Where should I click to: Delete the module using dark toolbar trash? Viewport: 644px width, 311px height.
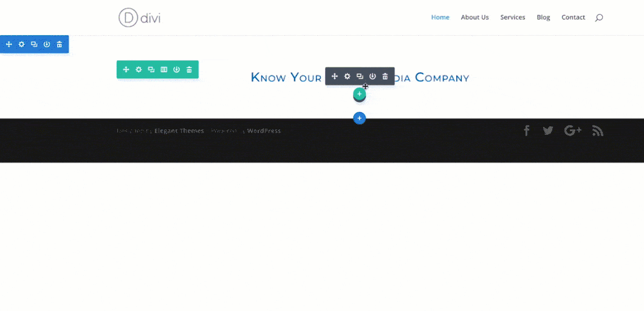pyautogui.click(x=385, y=77)
